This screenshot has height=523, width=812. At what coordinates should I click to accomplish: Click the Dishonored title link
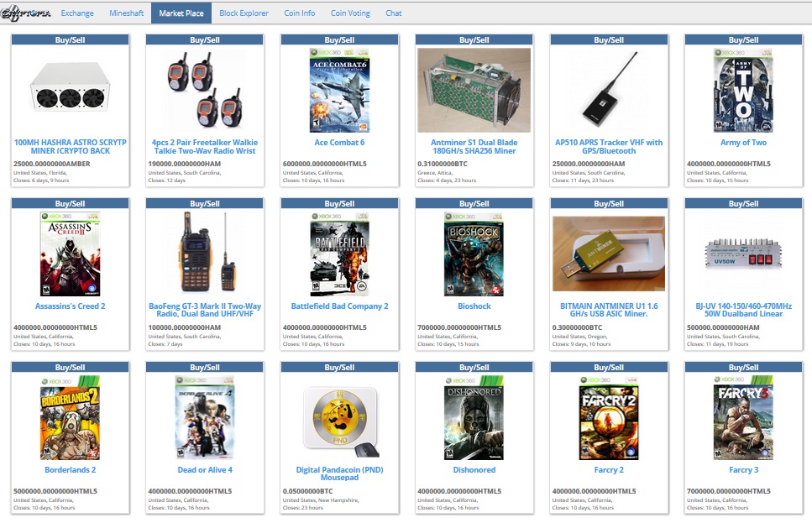pyautogui.click(x=474, y=469)
